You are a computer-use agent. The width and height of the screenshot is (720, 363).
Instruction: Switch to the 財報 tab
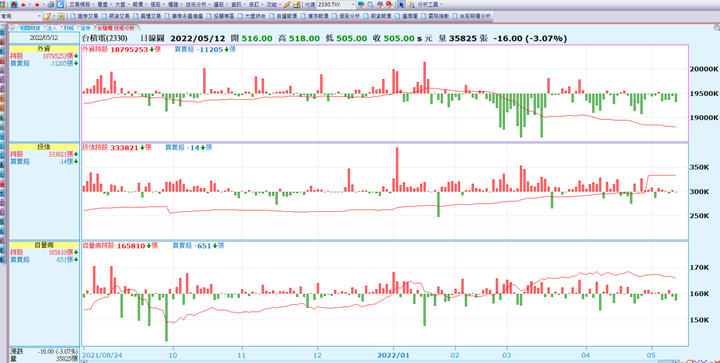coord(68,28)
